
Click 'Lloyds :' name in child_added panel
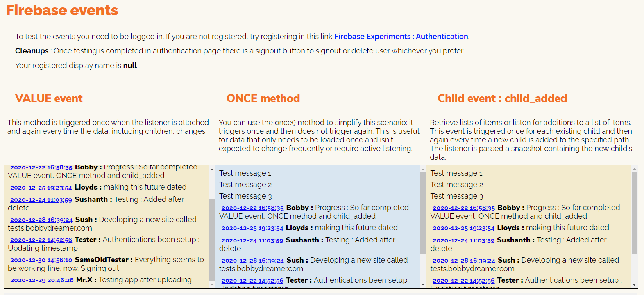click(x=510, y=228)
